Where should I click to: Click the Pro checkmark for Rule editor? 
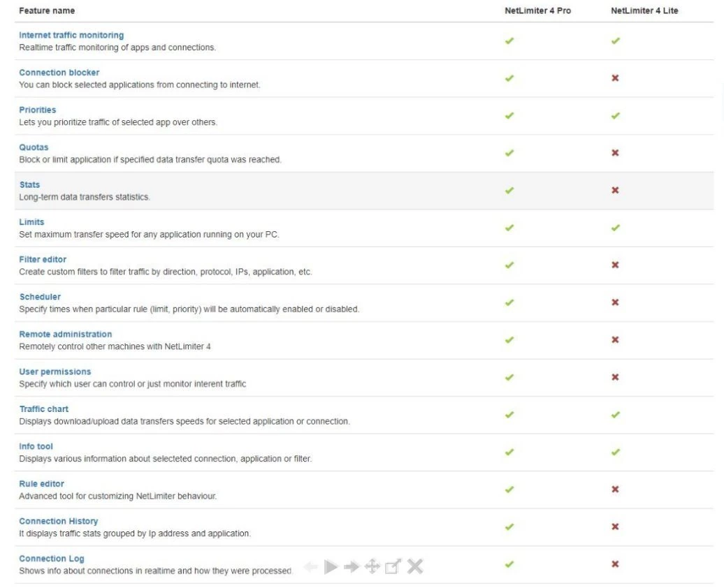tap(509, 490)
